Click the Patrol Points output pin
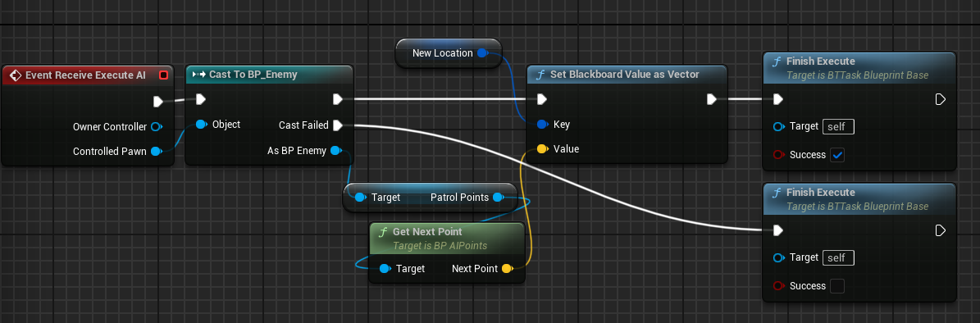 (x=498, y=198)
